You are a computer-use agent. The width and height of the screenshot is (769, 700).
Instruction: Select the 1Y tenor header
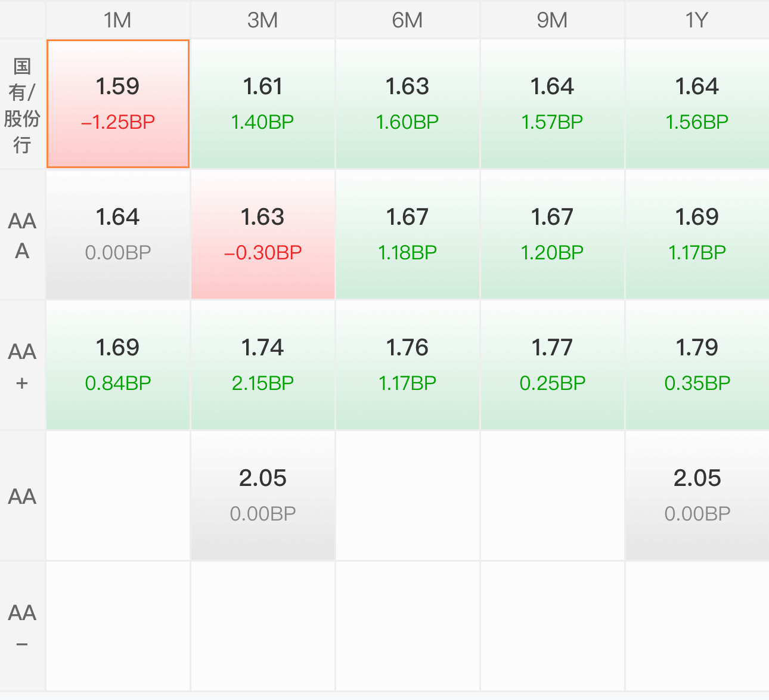click(x=696, y=20)
